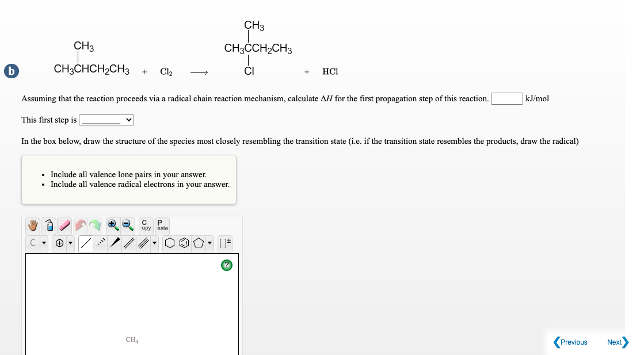Select the charge brackets tool

(224, 242)
